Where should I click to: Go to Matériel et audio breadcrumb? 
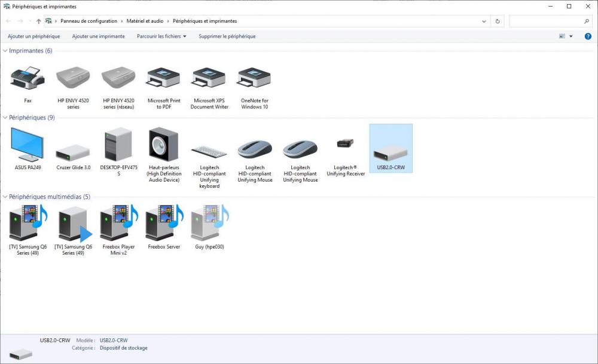pyautogui.click(x=145, y=21)
